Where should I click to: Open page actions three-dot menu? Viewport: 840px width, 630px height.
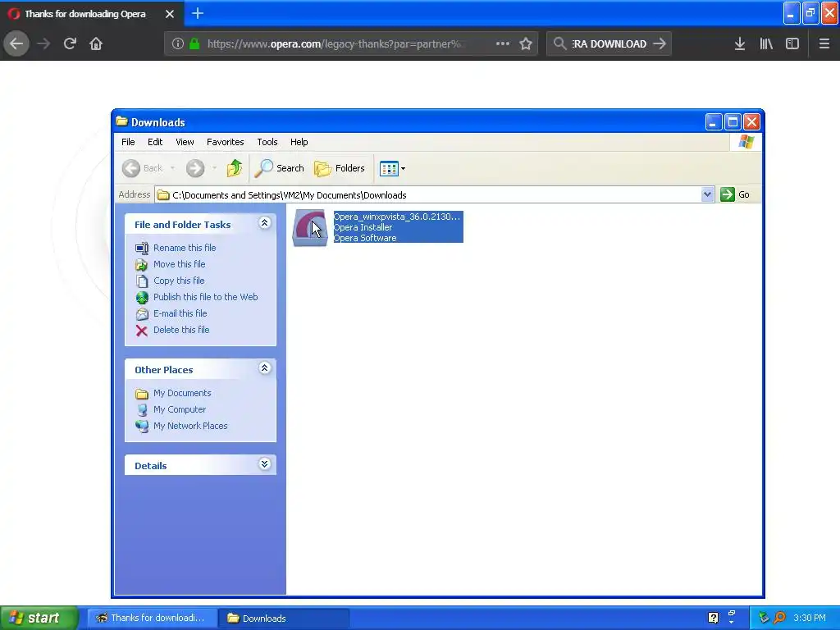click(x=503, y=43)
